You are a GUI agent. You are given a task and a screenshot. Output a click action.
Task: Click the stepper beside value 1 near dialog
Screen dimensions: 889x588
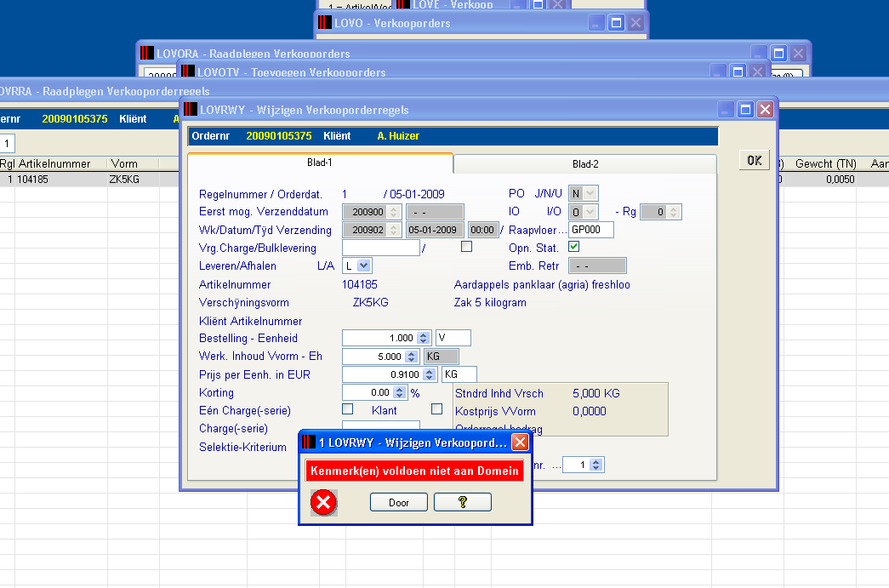click(596, 465)
